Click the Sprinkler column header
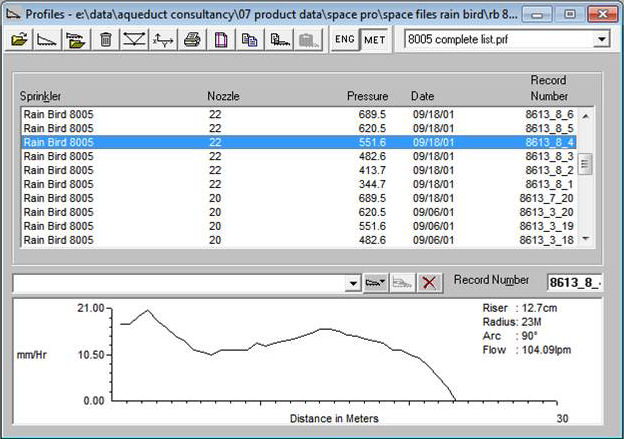The image size is (624, 439). tap(41, 96)
